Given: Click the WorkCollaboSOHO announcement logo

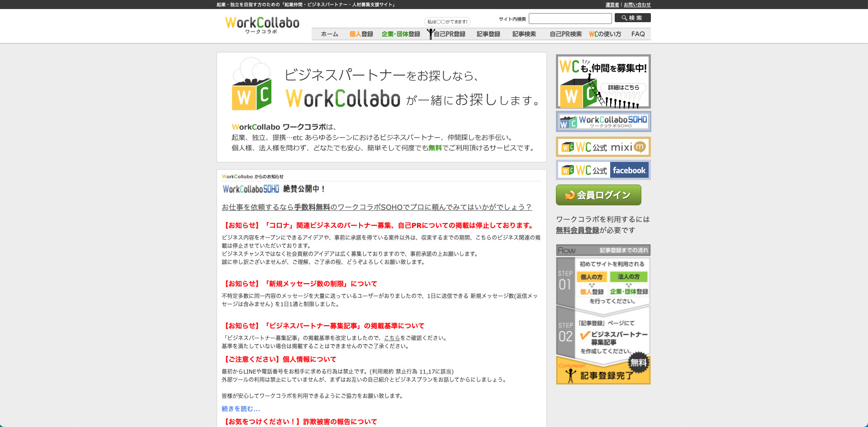Looking at the screenshot, I should [x=251, y=189].
